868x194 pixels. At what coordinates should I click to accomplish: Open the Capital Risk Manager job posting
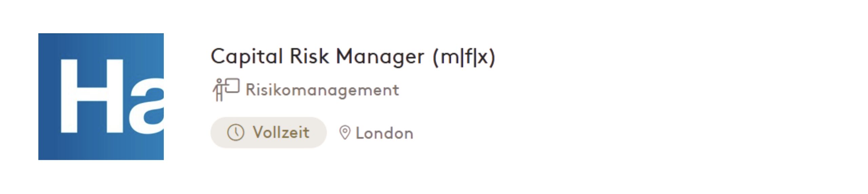(353, 57)
